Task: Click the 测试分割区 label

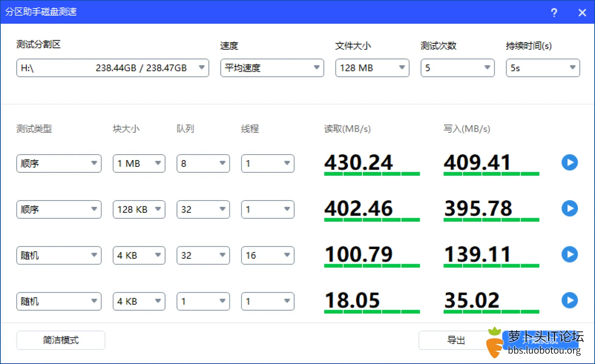Action: pyautogui.click(x=38, y=45)
